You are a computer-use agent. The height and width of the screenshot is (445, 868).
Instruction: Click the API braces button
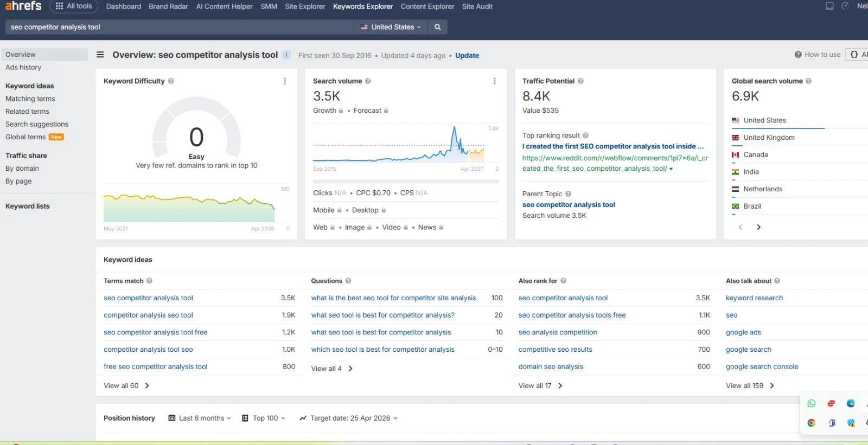[x=858, y=54]
